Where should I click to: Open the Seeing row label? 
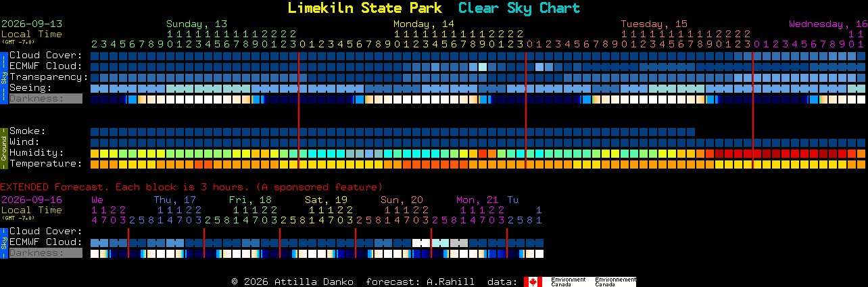(x=30, y=88)
